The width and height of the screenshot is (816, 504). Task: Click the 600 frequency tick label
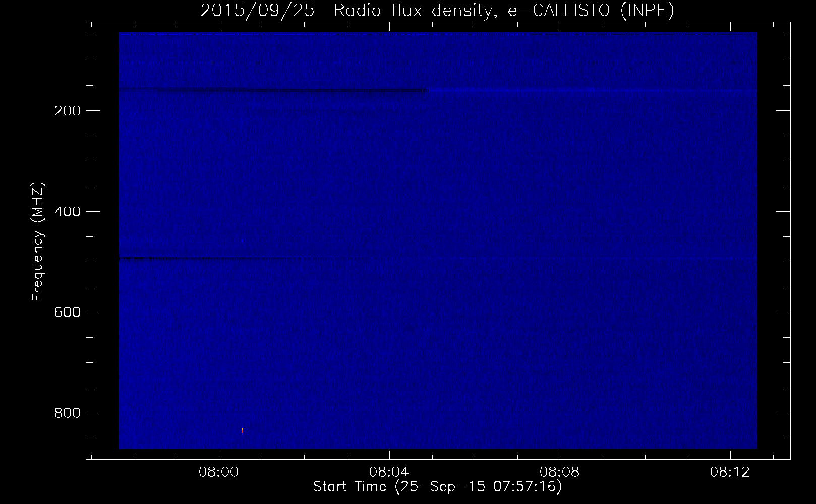pos(67,312)
